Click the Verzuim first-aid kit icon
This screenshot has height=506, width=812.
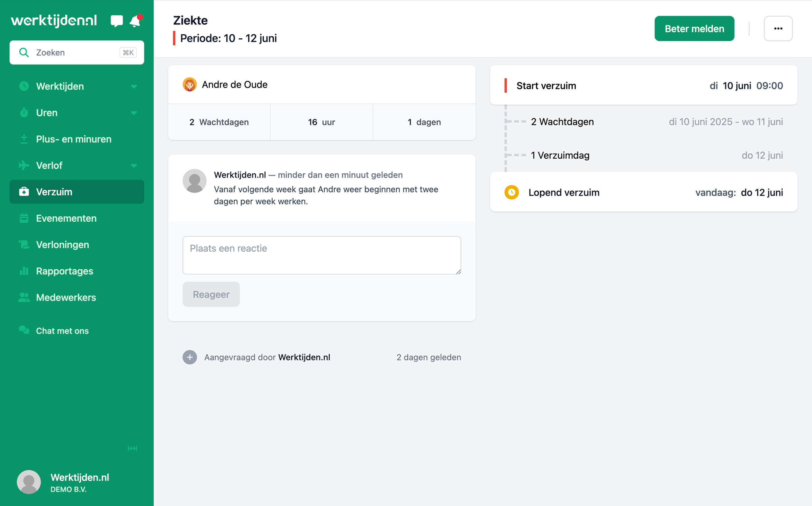pos(24,192)
